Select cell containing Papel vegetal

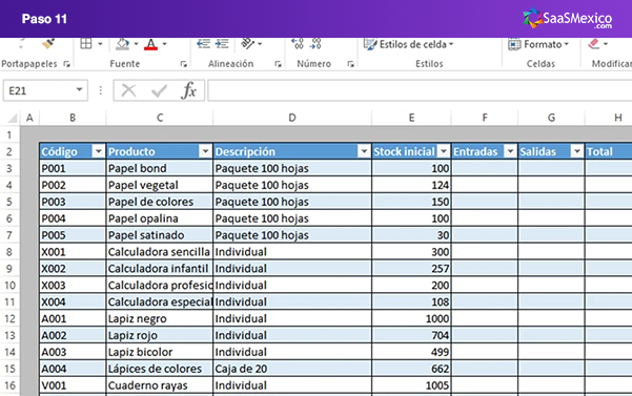160,185
